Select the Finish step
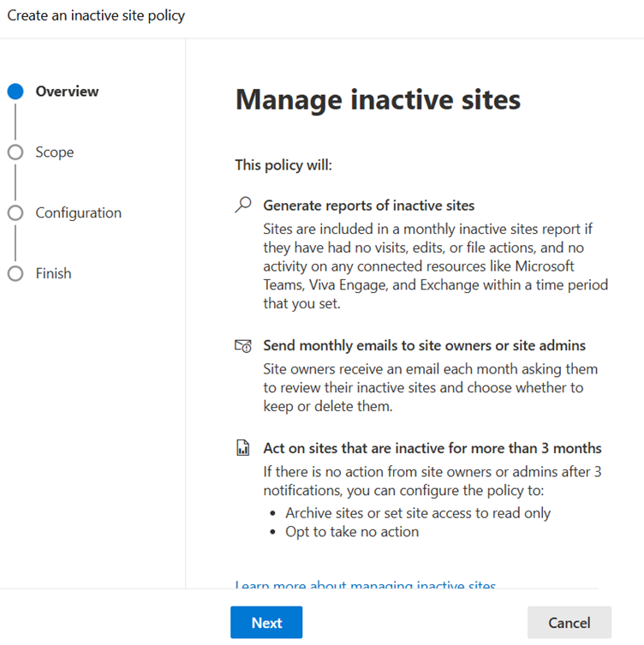 pyautogui.click(x=53, y=273)
